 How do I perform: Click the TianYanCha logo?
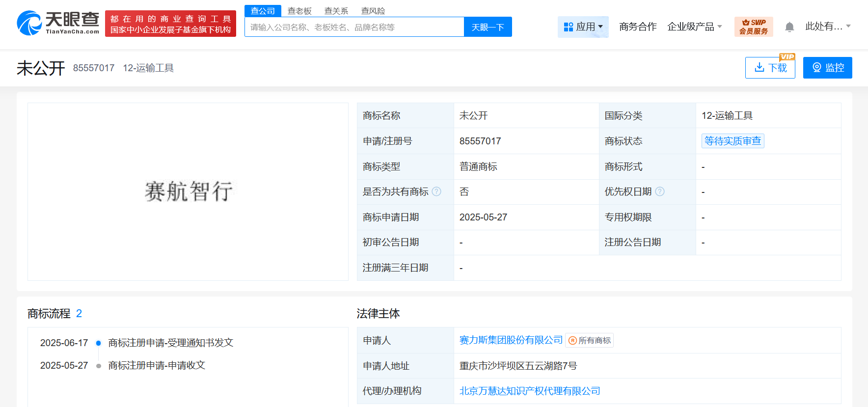[58, 23]
